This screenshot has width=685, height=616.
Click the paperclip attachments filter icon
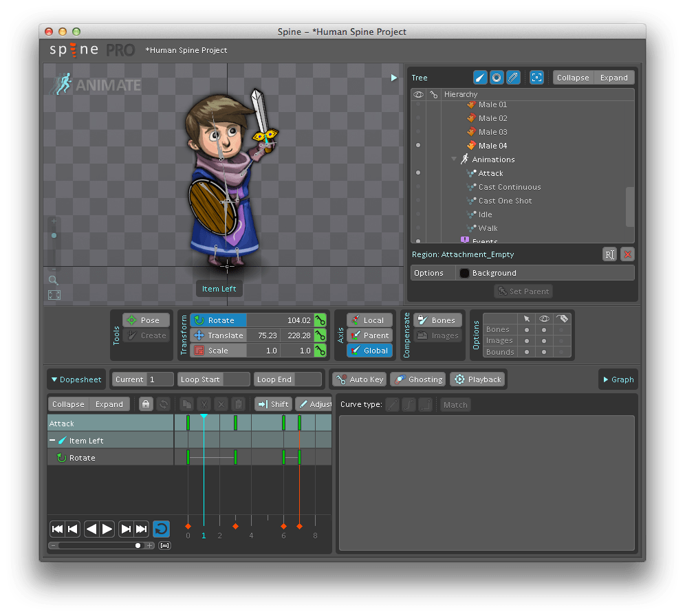tap(513, 78)
